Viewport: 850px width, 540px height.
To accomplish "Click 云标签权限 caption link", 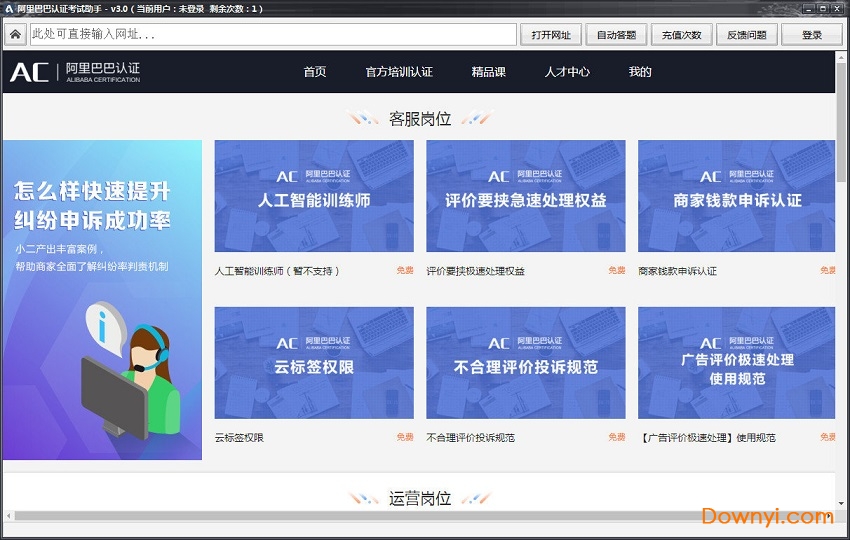I will [239, 438].
